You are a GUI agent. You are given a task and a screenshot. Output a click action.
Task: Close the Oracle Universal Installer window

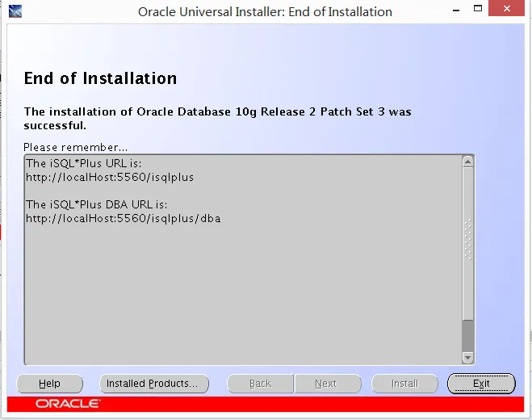(x=506, y=8)
